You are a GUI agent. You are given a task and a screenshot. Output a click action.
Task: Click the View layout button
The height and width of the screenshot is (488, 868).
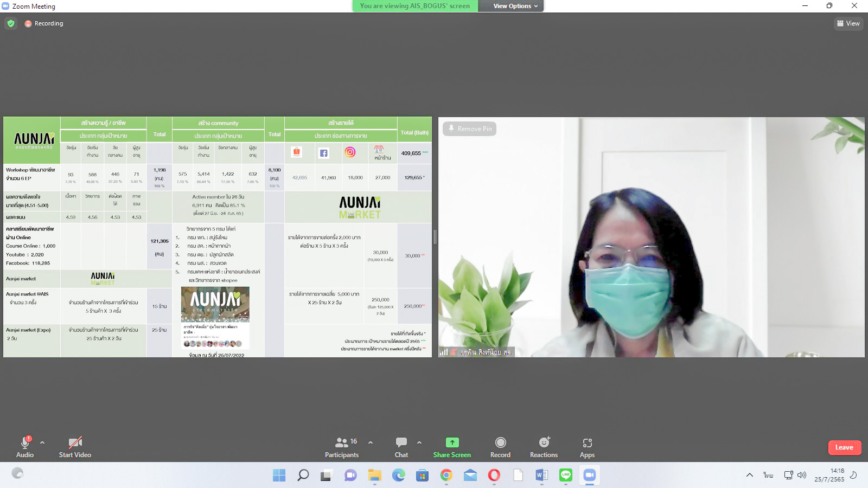pos(848,23)
